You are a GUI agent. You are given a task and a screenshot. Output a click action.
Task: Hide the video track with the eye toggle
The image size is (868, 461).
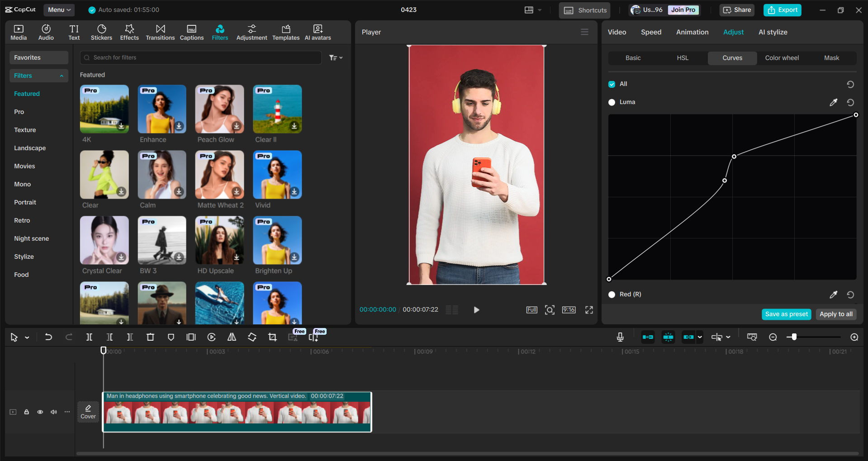(x=40, y=412)
